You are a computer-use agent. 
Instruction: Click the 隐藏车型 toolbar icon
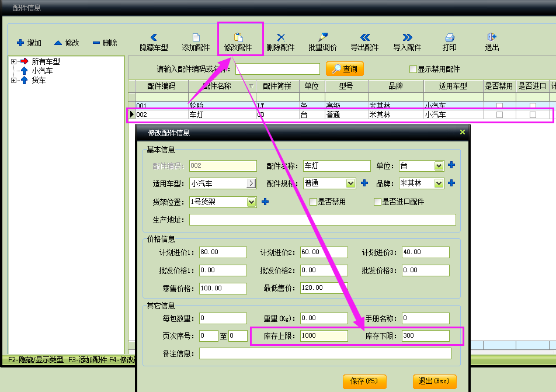[154, 37]
